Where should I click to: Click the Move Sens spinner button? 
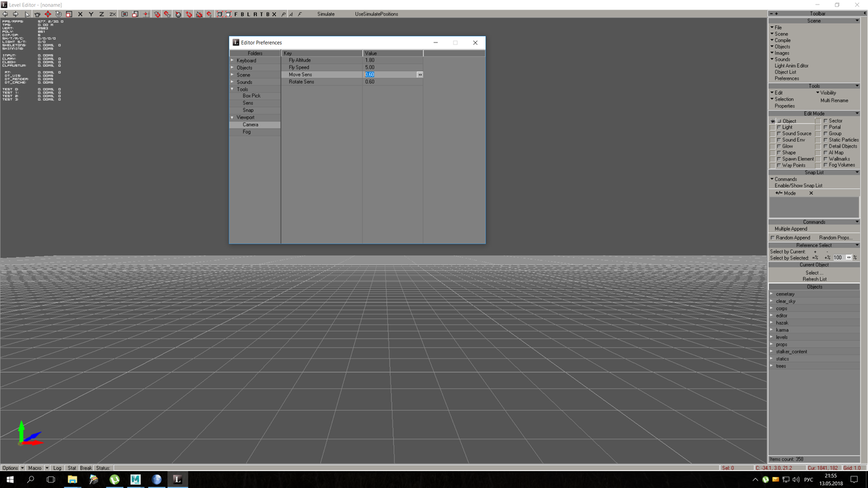tap(420, 75)
